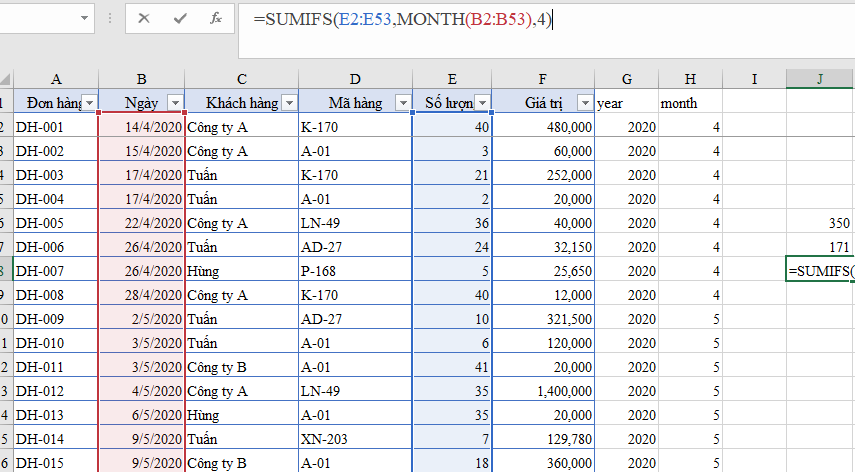Select column G header
855x472 pixels.
(626, 79)
